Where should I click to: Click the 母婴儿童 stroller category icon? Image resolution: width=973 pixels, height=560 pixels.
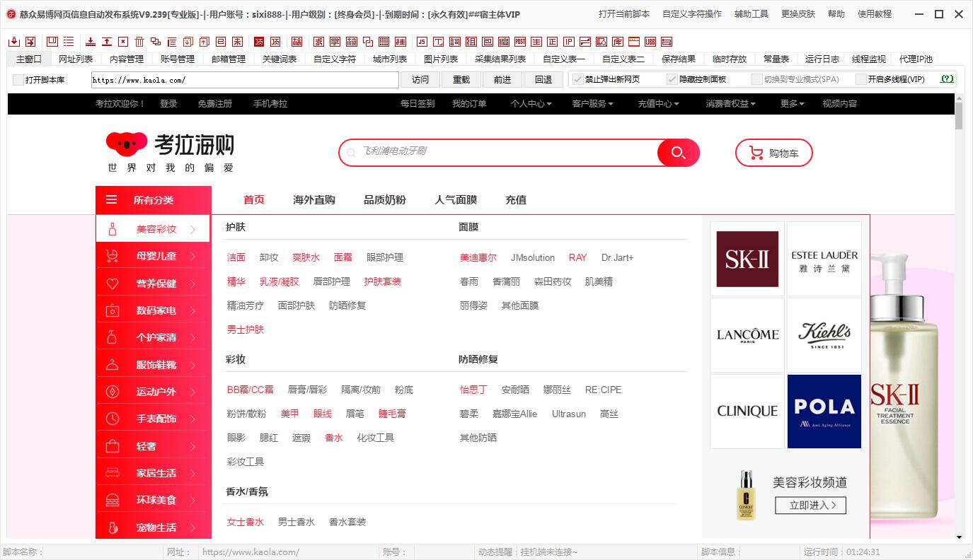tap(112, 256)
